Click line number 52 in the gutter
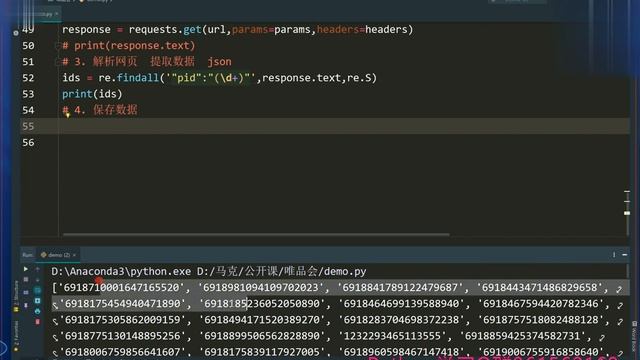This screenshot has height=360, width=640. coord(28,78)
